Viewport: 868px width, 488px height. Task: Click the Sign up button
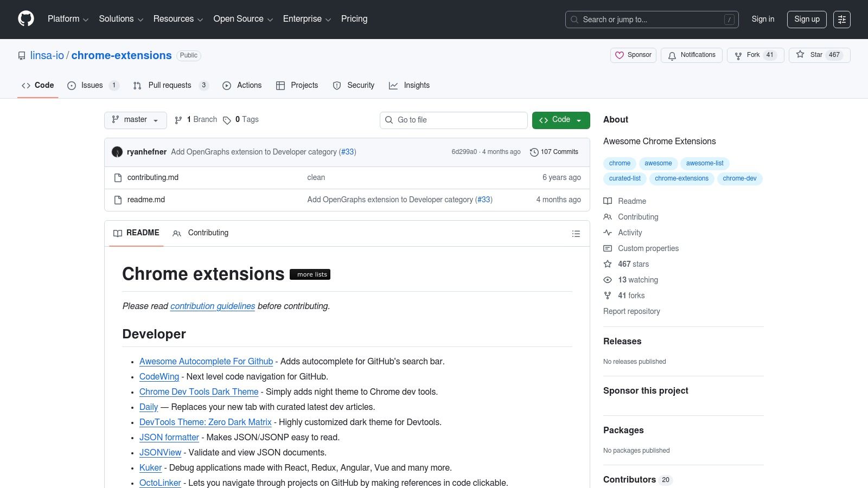click(807, 19)
